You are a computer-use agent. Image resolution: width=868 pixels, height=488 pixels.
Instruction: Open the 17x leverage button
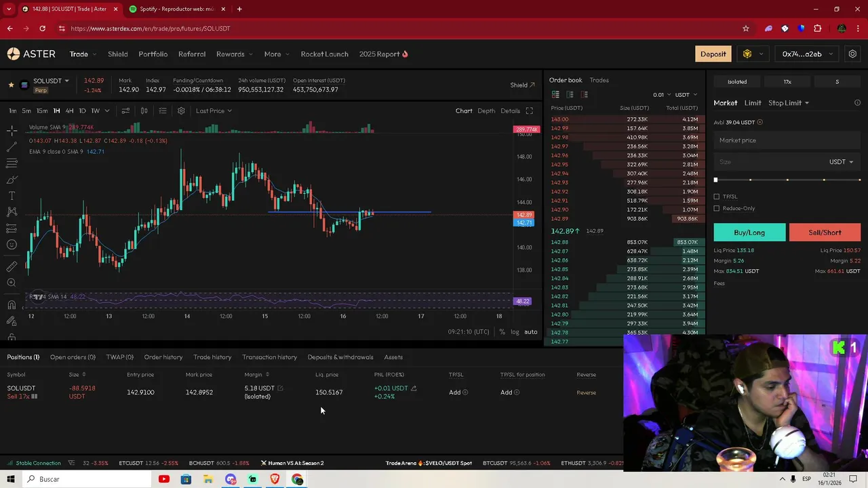coord(787,82)
